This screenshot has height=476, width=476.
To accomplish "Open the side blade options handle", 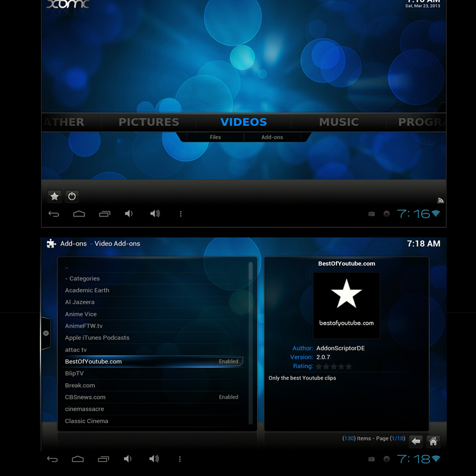I will (x=46, y=333).
